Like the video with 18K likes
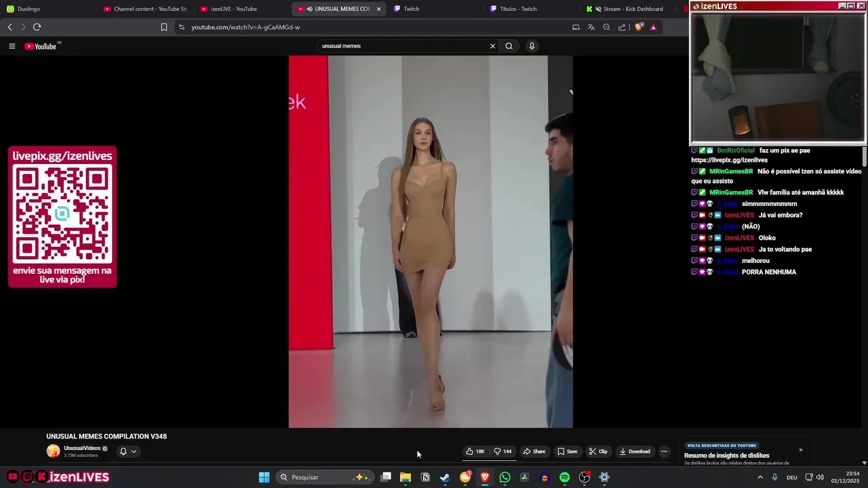The width and height of the screenshot is (868, 488). coord(475,451)
